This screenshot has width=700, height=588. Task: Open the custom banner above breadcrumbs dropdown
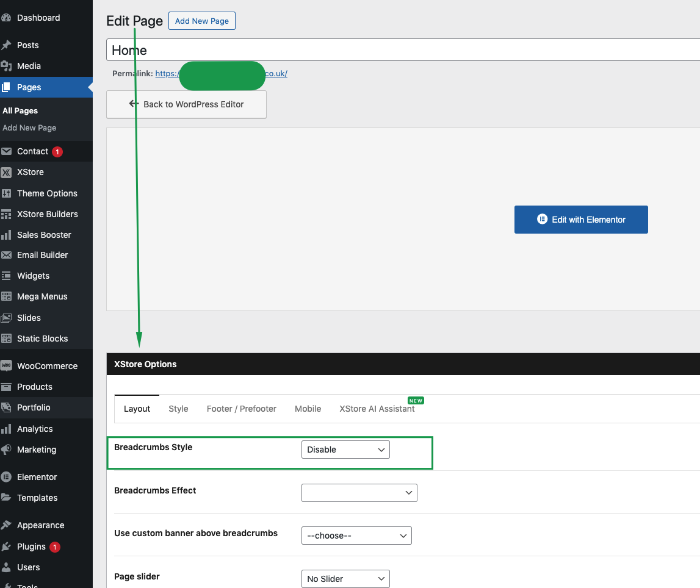coord(356,536)
